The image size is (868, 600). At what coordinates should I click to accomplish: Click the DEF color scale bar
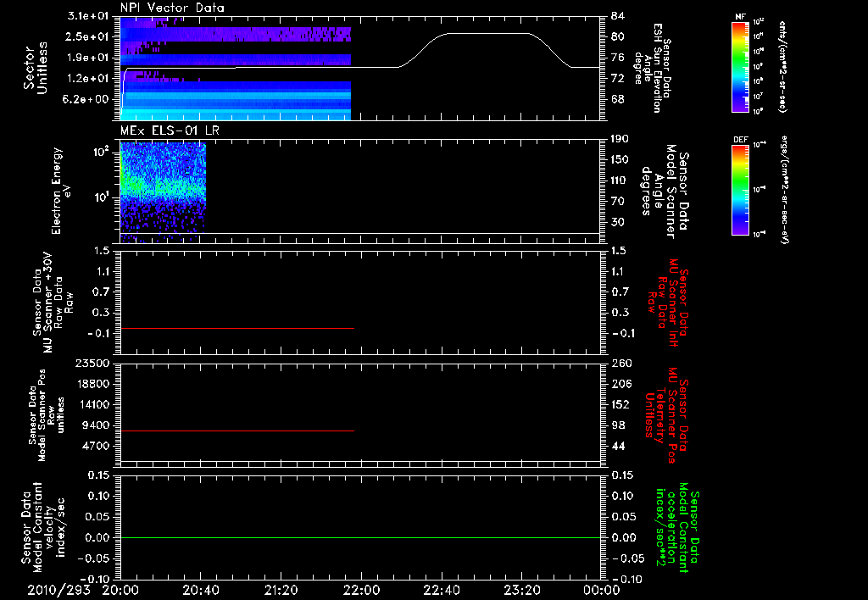740,189
